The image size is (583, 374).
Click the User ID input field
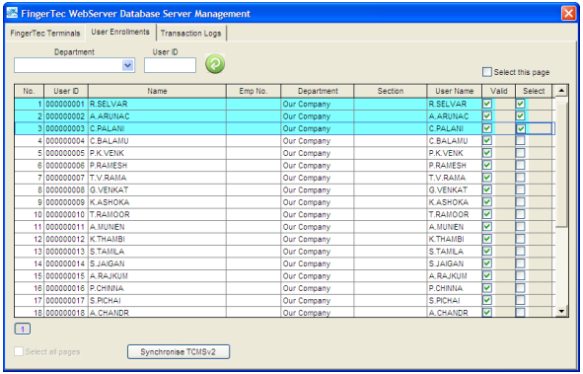click(x=170, y=65)
